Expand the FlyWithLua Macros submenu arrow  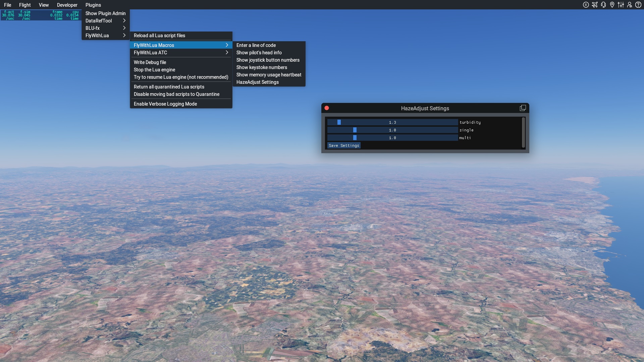227,45
